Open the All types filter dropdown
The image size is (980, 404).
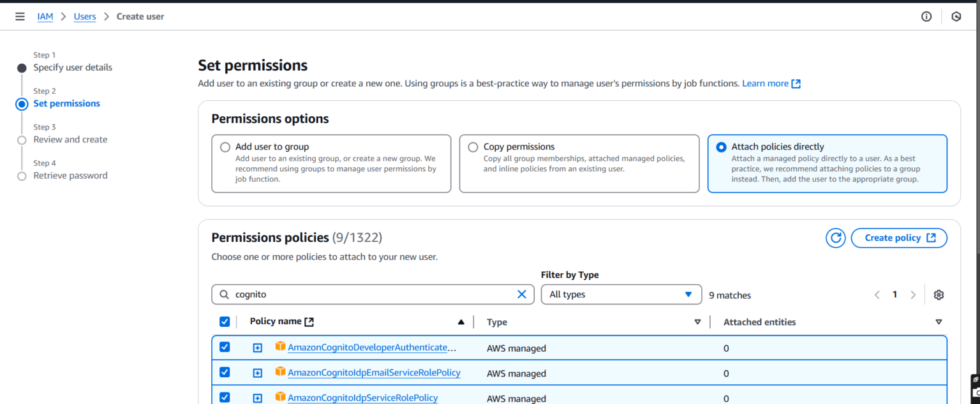[621, 294]
